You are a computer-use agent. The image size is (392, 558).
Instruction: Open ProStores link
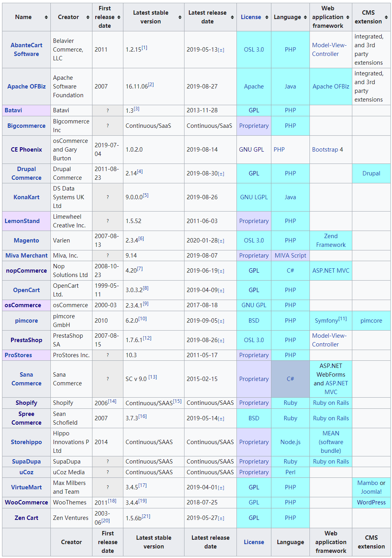(x=18, y=355)
